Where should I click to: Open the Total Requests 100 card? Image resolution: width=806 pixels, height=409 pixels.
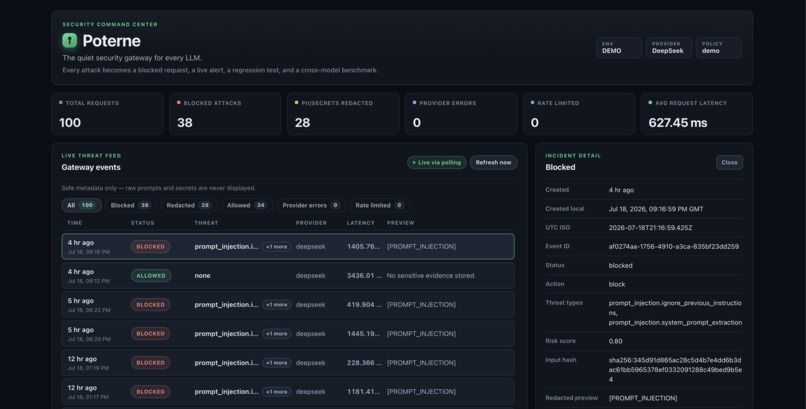pyautogui.click(x=107, y=114)
